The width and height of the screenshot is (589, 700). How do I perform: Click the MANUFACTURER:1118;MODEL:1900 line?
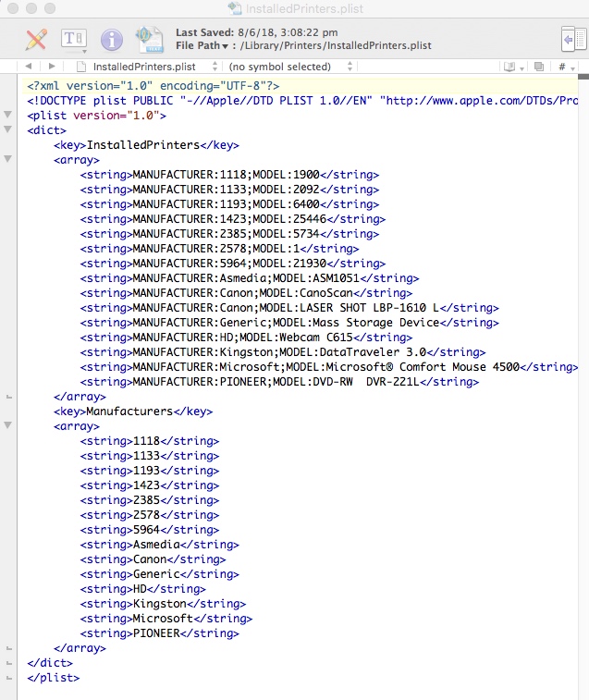[x=229, y=175]
